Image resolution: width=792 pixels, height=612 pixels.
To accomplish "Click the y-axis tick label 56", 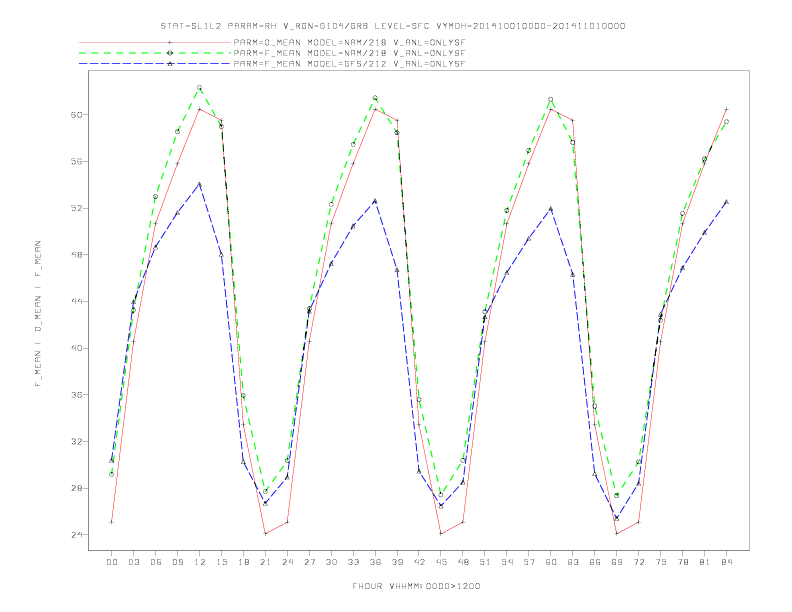I will pyautogui.click(x=76, y=162).
